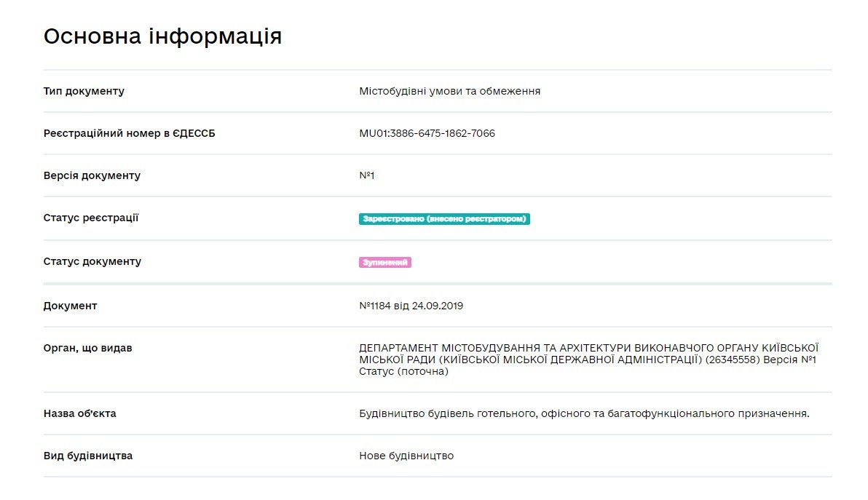
Task: Click the "Статус документу" label
Action: pyautogui.click(x=92, y=261)
